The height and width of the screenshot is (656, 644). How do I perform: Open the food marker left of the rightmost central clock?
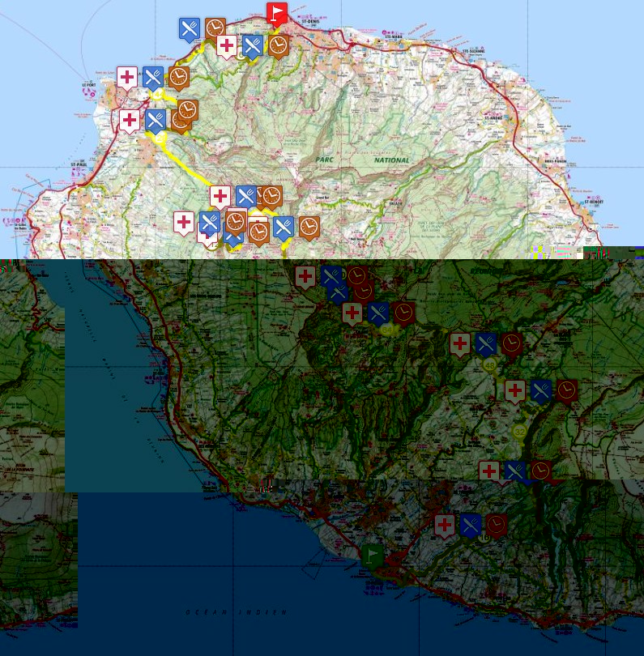pos(284,228)
